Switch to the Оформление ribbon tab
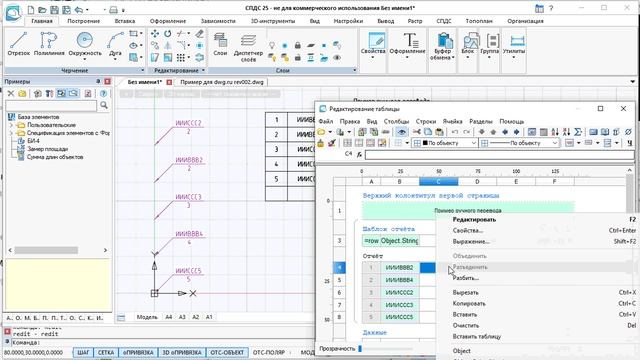 168,21
